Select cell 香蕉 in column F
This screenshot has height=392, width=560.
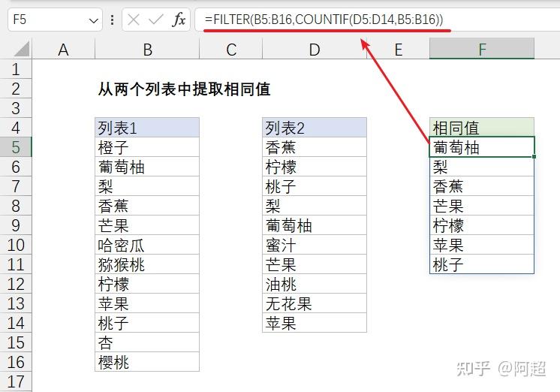pyautogui.click(x=482, y=186)
